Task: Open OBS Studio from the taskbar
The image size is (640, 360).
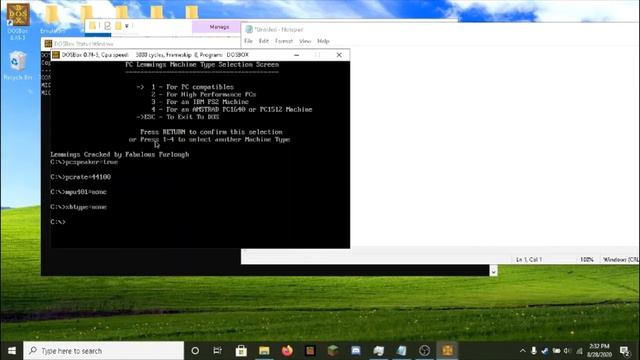Action: coord(424,351)
